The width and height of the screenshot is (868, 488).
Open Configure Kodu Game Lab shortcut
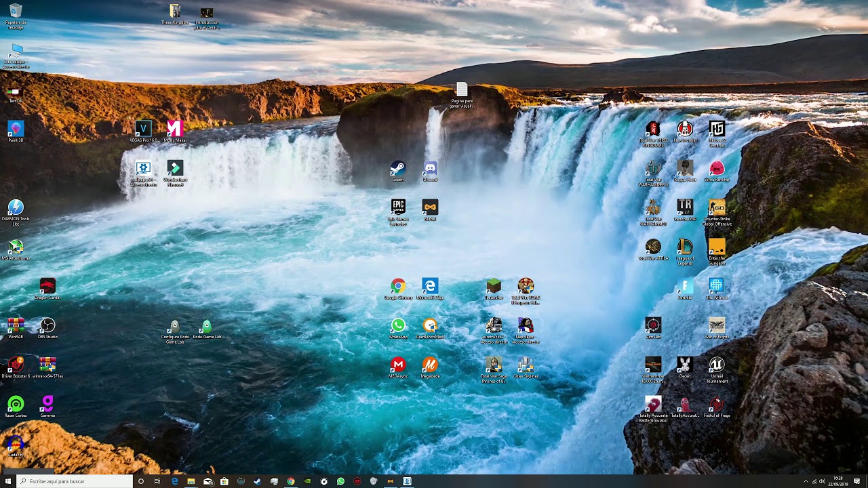click(x=175, y=331)
